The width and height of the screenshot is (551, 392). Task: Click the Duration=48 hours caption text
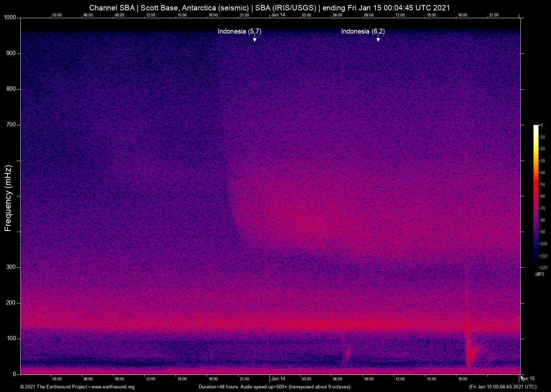[275, 387]
